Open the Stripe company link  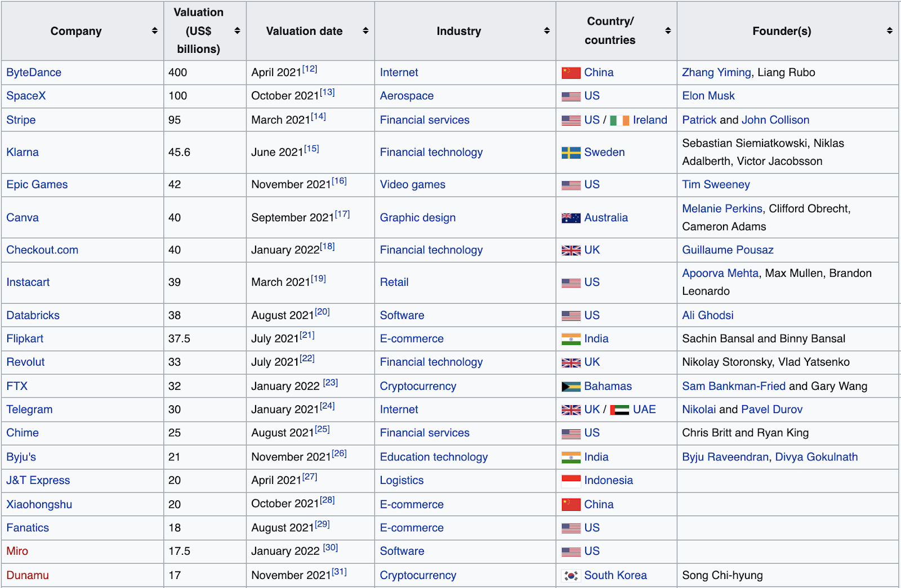tap(21, 120)
